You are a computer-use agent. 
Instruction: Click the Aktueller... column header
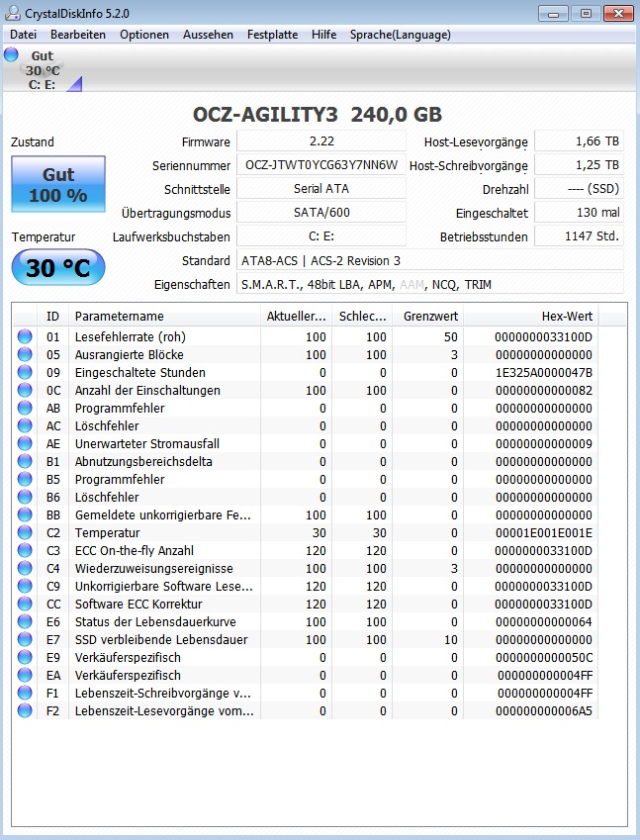pos(296,316)
